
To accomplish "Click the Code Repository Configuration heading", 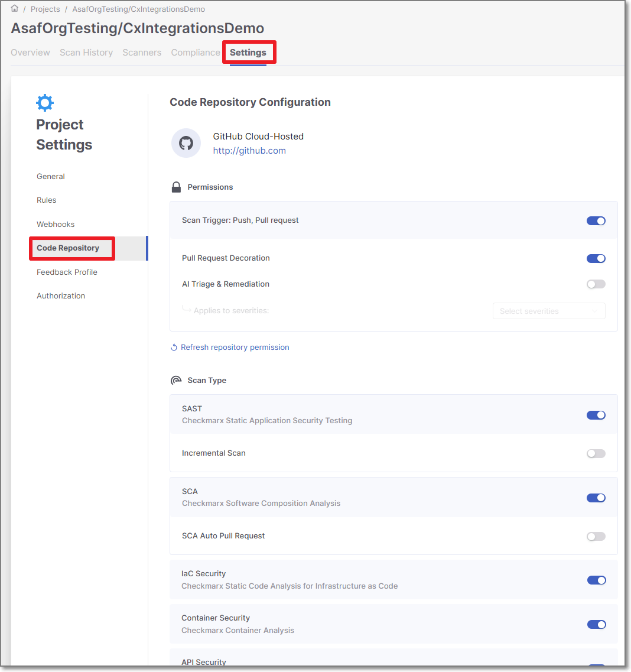I will [x=250, y=102].
